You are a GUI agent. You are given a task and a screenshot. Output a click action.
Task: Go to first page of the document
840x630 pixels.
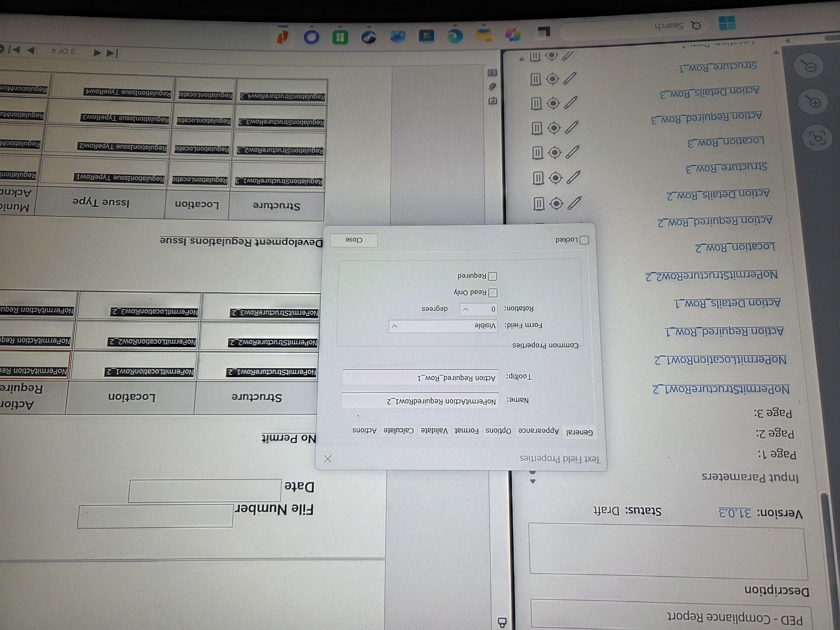point(112,53)
